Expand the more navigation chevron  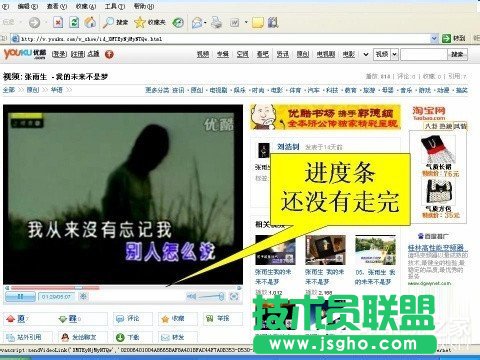(x=366, y=54)
